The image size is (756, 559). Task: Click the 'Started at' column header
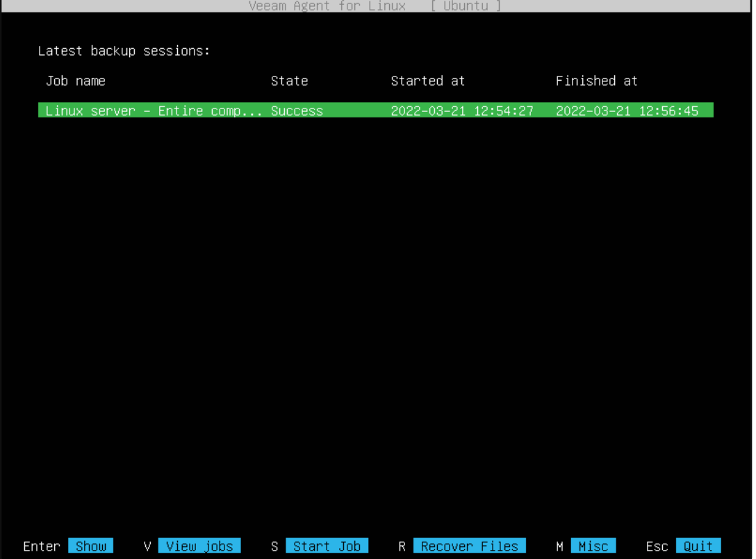point(427,81)
